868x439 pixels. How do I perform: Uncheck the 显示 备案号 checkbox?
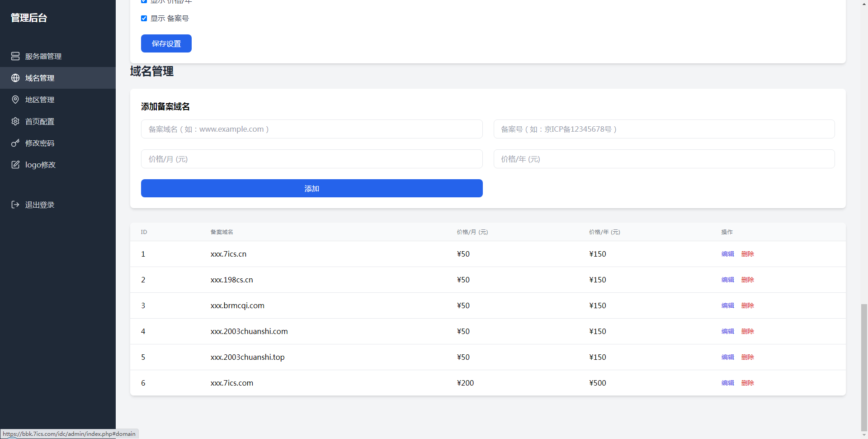point(144,19)
